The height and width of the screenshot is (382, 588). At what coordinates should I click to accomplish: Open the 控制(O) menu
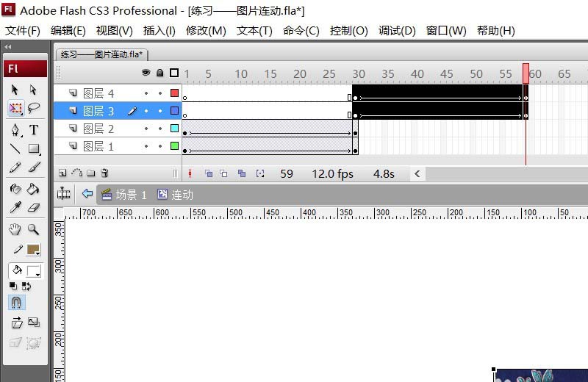(x=348, y=31)
